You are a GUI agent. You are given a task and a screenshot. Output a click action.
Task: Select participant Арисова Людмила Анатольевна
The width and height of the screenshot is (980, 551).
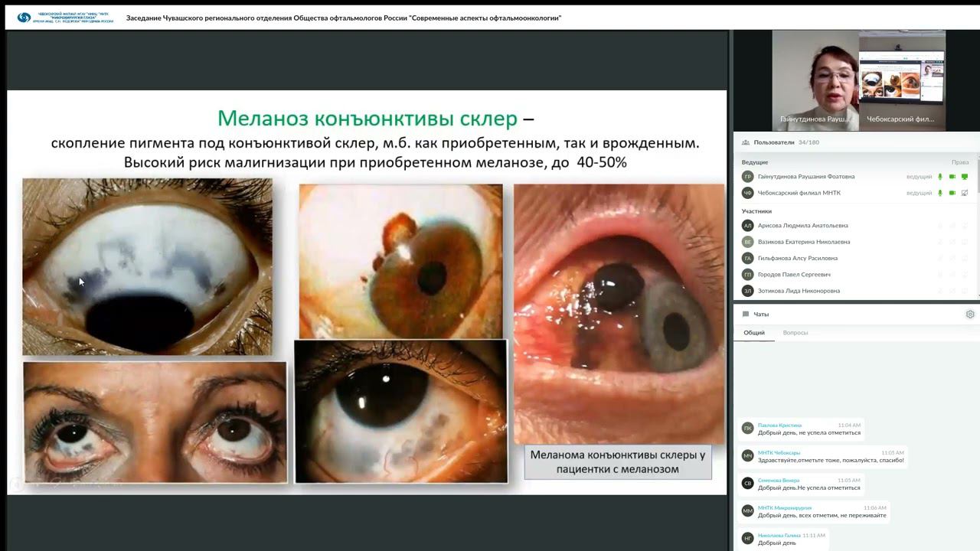tap(803, 226)
